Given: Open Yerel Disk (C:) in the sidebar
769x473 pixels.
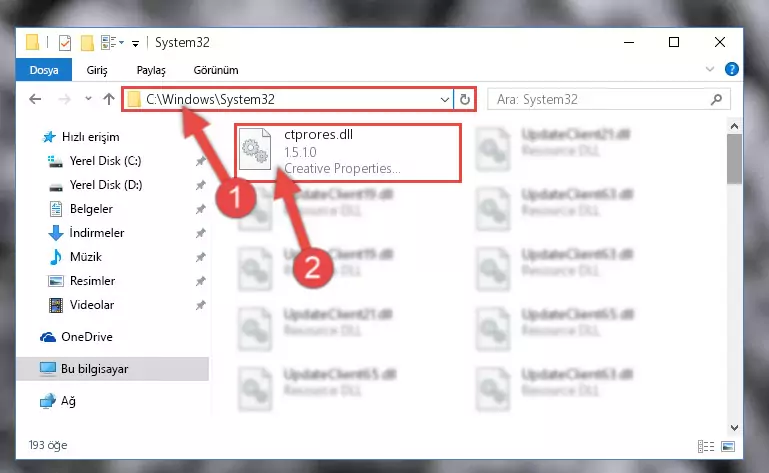Looking at the screenshot, I should coord(105,161).
